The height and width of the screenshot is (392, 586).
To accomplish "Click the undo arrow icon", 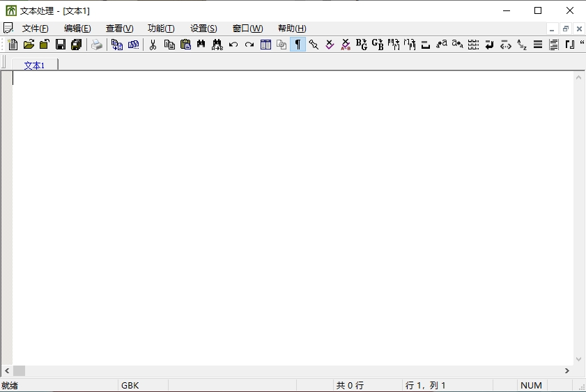I will pos(233,45).
